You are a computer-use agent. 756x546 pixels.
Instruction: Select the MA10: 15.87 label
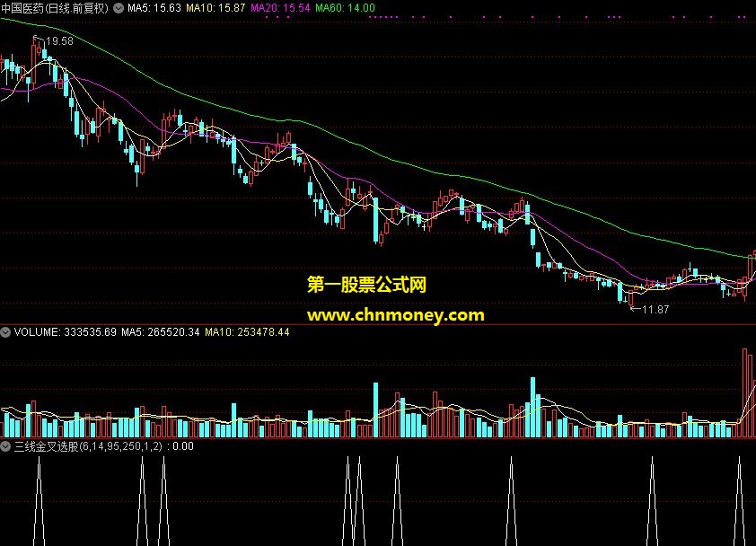click(x=215, y=8)
